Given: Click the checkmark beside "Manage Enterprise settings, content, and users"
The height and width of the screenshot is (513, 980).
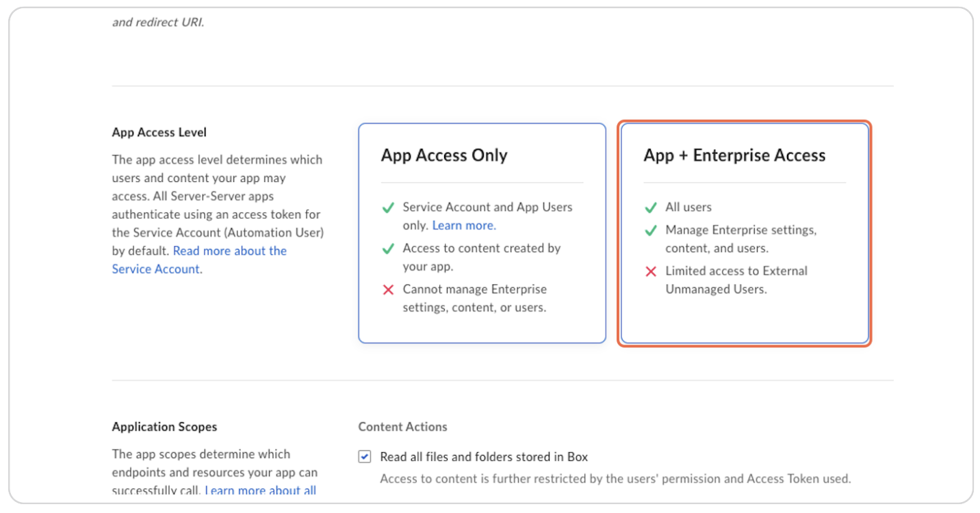Looking at the screenshot, I should pos(650,231).
